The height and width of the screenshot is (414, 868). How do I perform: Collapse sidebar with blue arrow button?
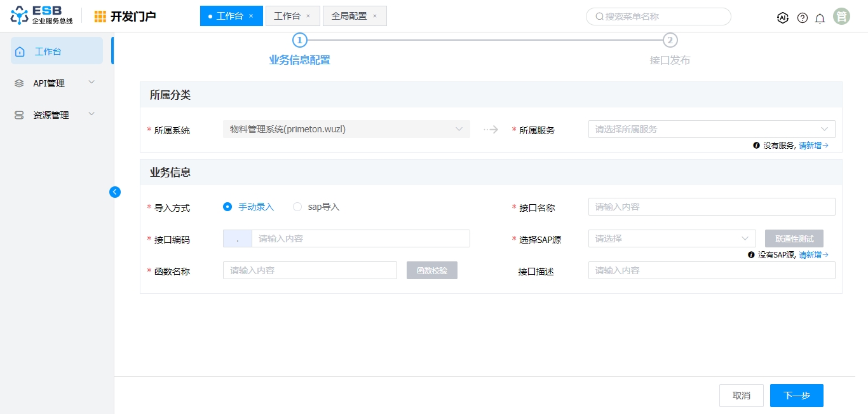[x=115, y=191]
